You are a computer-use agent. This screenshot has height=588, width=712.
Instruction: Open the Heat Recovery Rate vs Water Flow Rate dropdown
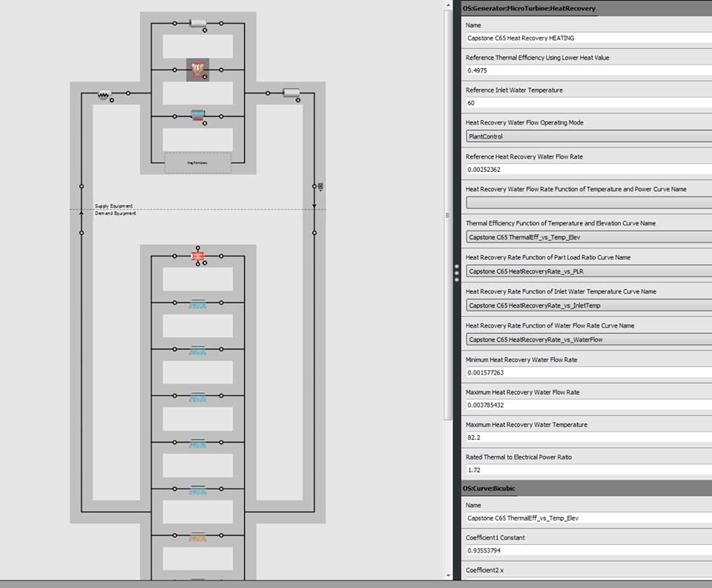pyautogui.click(x=589, y=339)
